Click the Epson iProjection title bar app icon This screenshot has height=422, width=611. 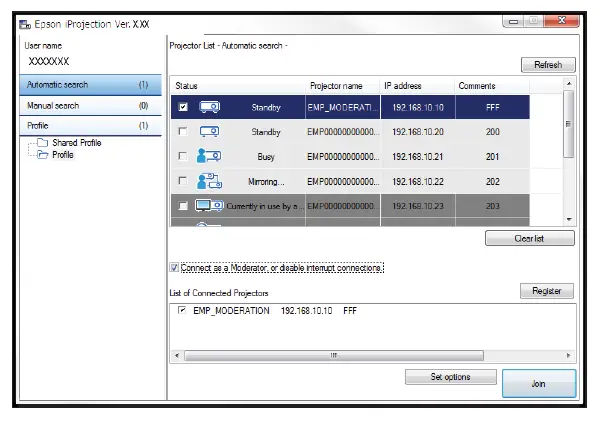click(25, 24)
